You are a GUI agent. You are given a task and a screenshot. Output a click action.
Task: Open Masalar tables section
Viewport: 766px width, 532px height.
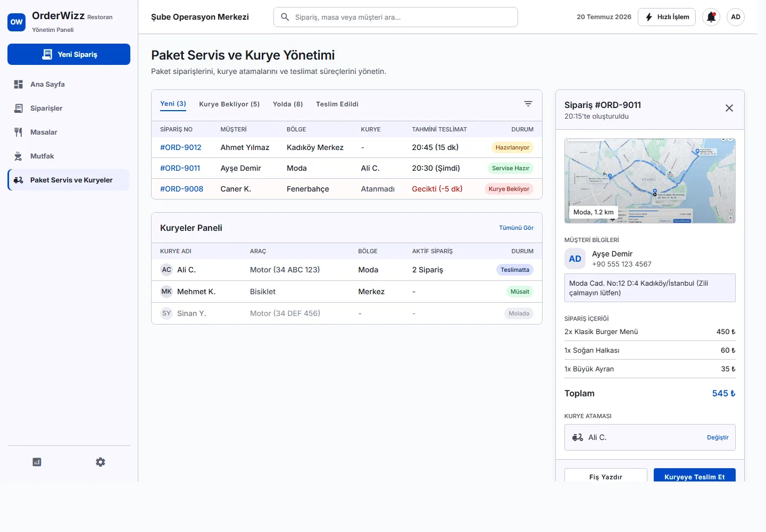(69, 132)
